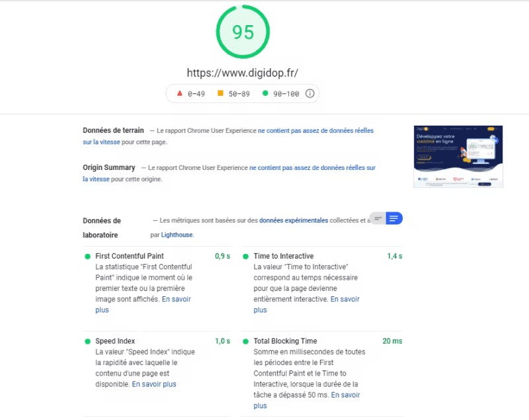
Task: Open the Lighthouse link
Action: pos(177,235)
